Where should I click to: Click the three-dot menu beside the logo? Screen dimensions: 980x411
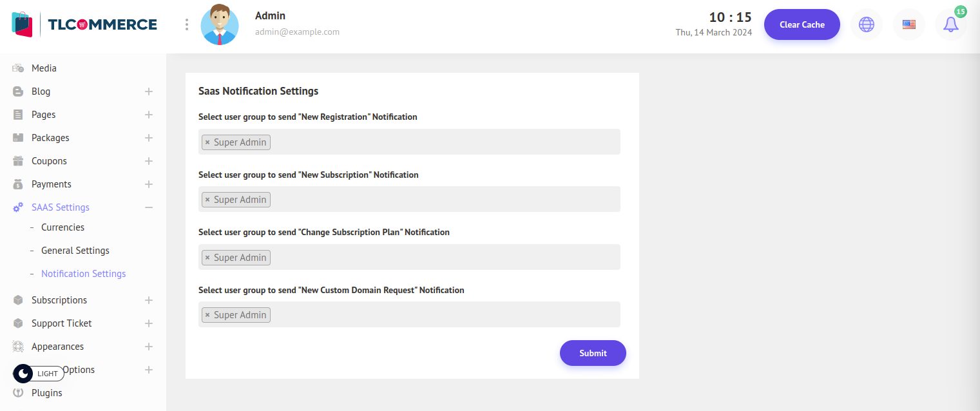pyautogui.click(x=187, y=24)
